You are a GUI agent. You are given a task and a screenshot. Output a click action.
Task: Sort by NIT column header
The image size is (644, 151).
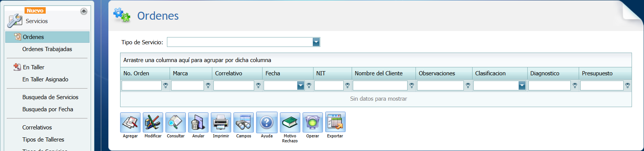pyautogui.click(x=332, y=73)
